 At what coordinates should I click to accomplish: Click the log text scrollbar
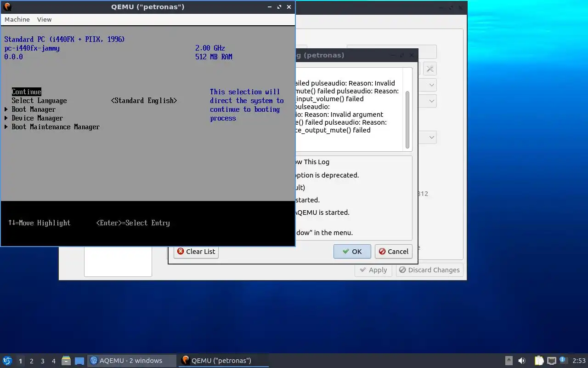tap(407, 120)
